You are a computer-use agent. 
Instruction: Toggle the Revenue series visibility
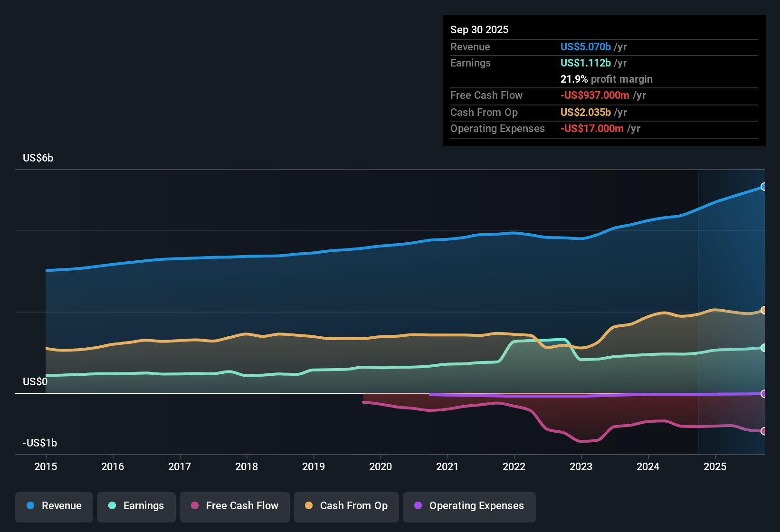click(54, 506)
